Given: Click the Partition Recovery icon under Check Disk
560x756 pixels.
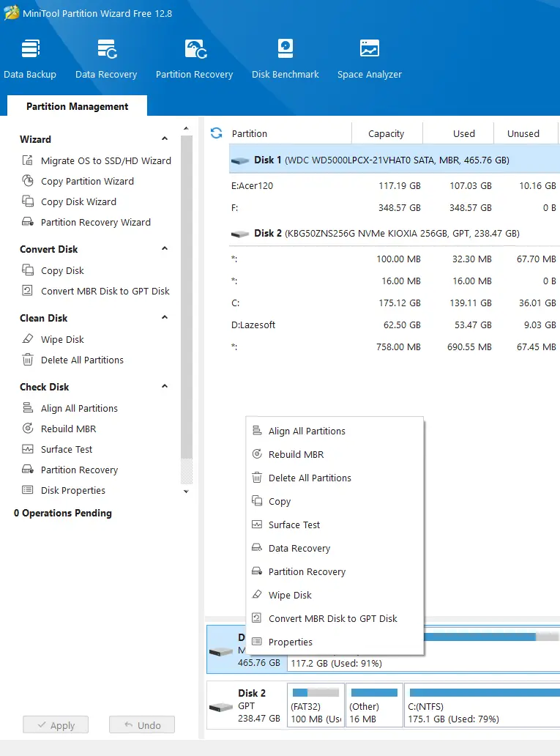Looking at the screenshot, I should coord(28,469).
